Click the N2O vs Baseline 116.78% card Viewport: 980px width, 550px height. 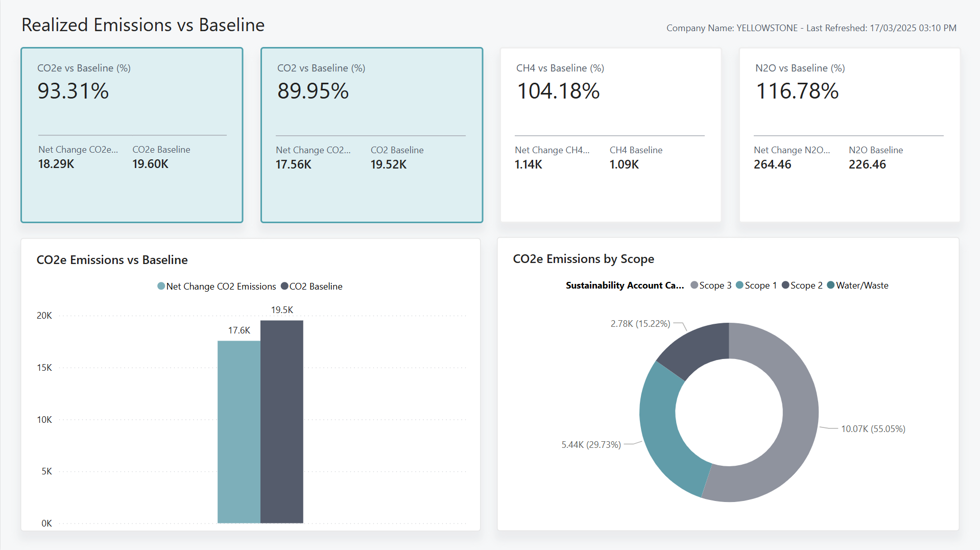(849, 134)
